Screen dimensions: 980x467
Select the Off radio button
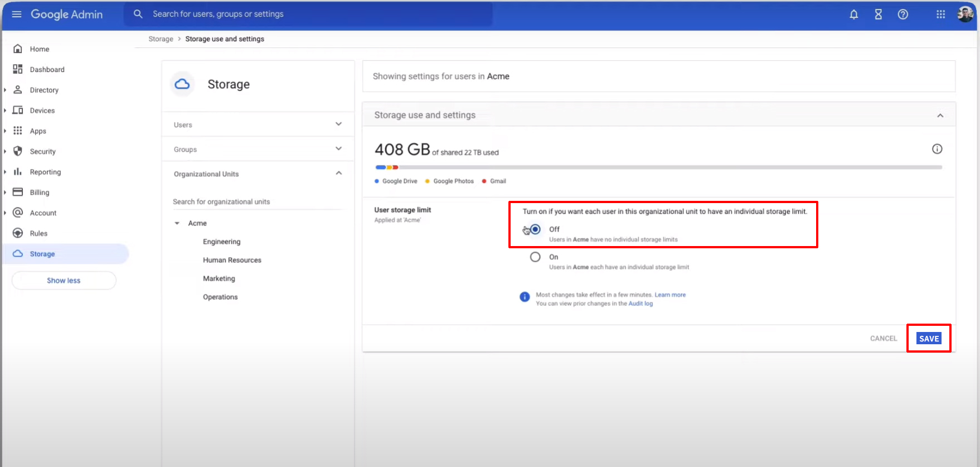[x=535, y=229]
